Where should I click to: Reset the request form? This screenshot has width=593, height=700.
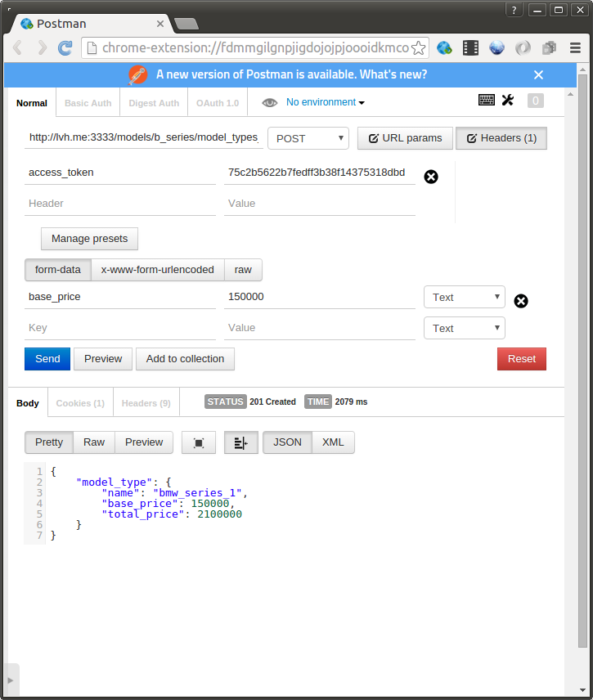tap(522, 359)
